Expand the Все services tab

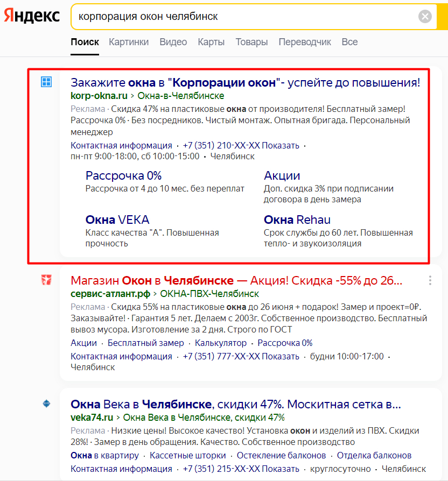pyautogui.click(x=349, y=42)
